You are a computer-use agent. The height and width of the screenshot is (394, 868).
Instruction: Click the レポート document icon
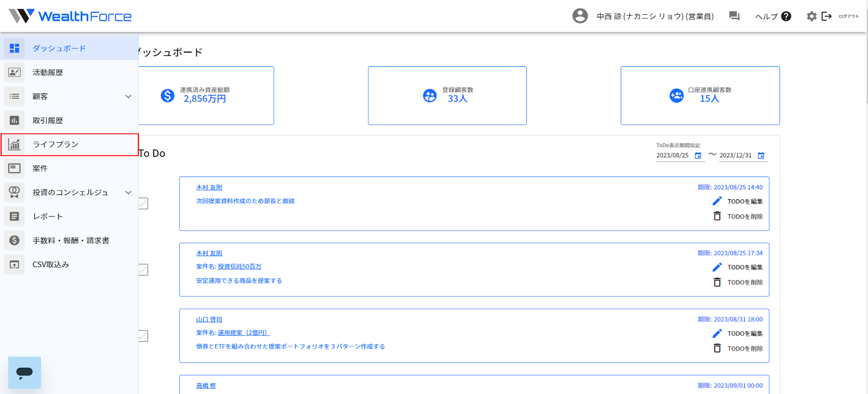(15, 217)
